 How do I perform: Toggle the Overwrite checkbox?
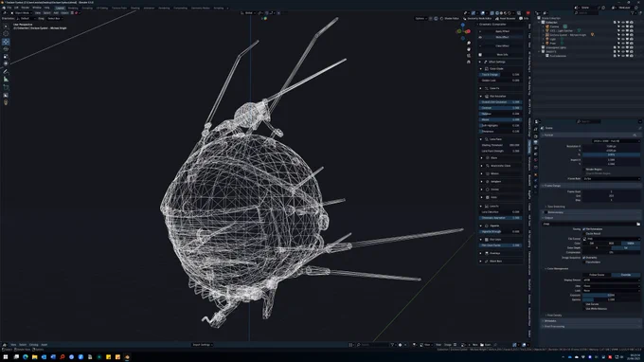coord(584,258)
